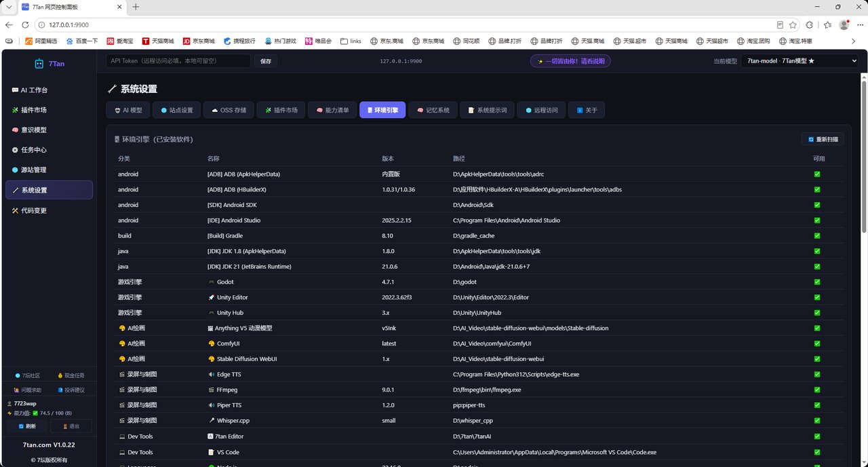Screen dimensions: 868x467
Task: Toggle the 可用 check for FFmpeg row
Action: point(817,390)
